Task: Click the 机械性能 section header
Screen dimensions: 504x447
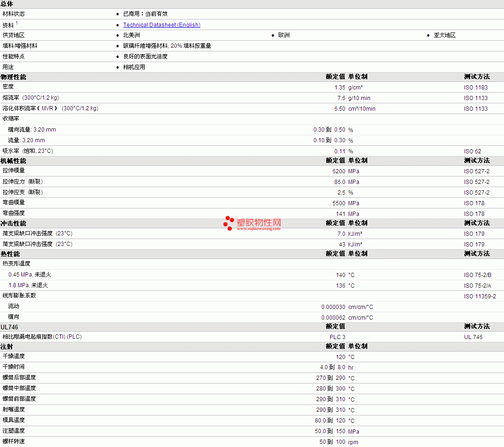Action: pos(13,161)
